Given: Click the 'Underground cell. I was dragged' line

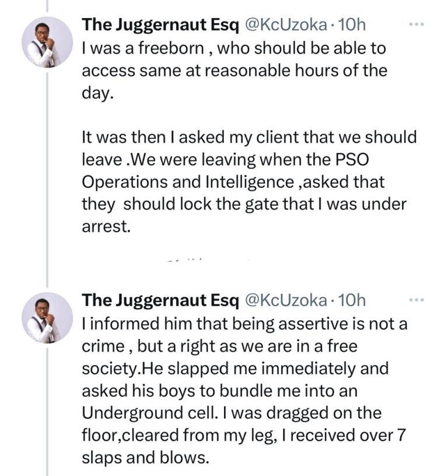Looking at the screenshot, I should 231,412.
